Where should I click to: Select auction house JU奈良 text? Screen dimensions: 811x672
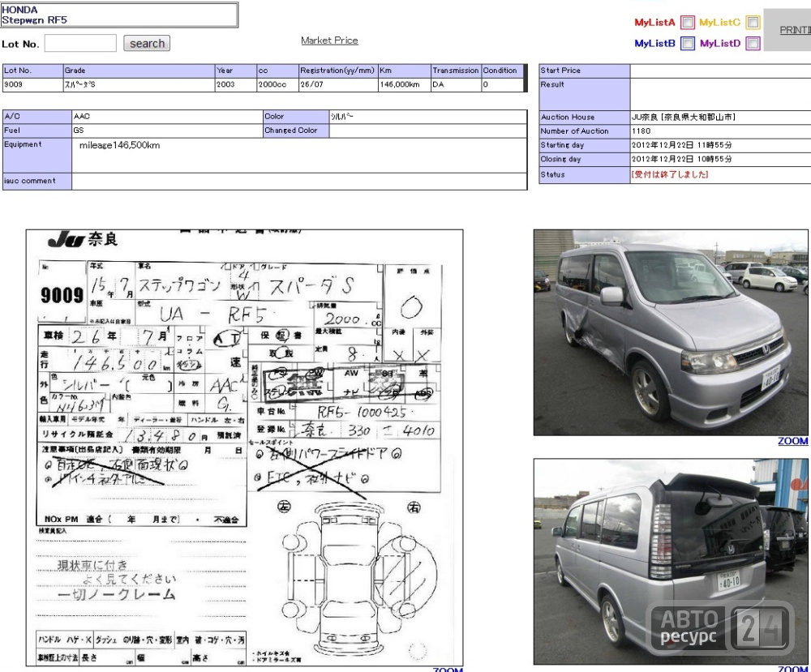pos(683,117)
